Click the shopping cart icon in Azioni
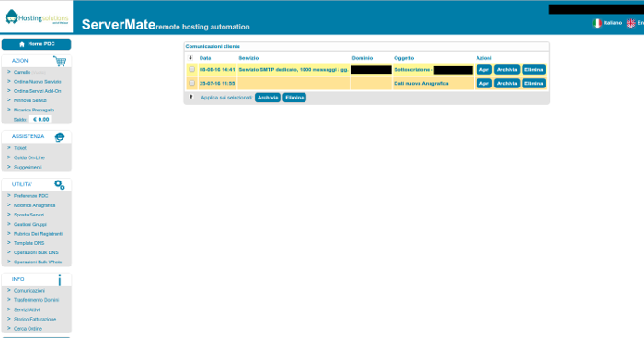The width and height of the screenshot is (644, 338). coord(60,62)
